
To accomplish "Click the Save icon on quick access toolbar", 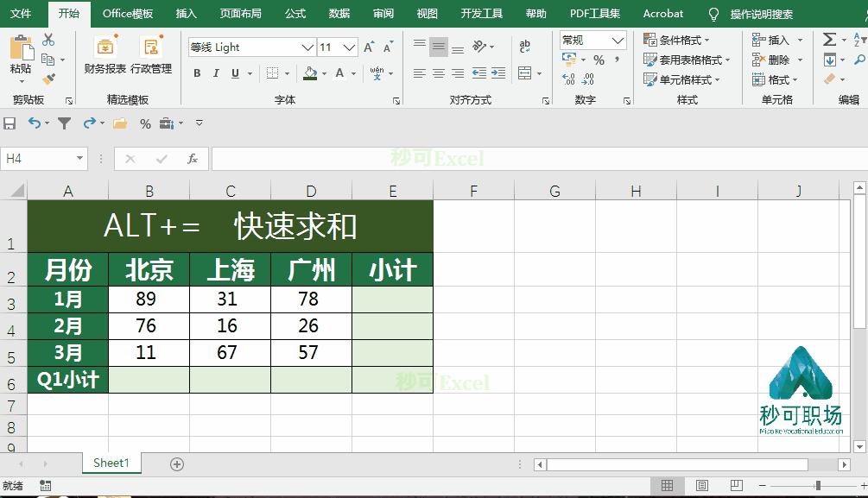I will [10, 123].
